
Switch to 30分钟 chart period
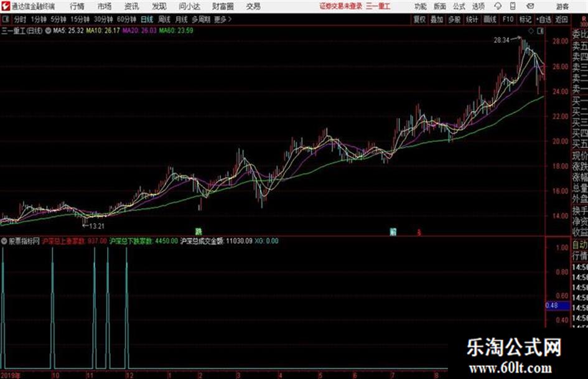pyautogui.click(x=103, y=19)
